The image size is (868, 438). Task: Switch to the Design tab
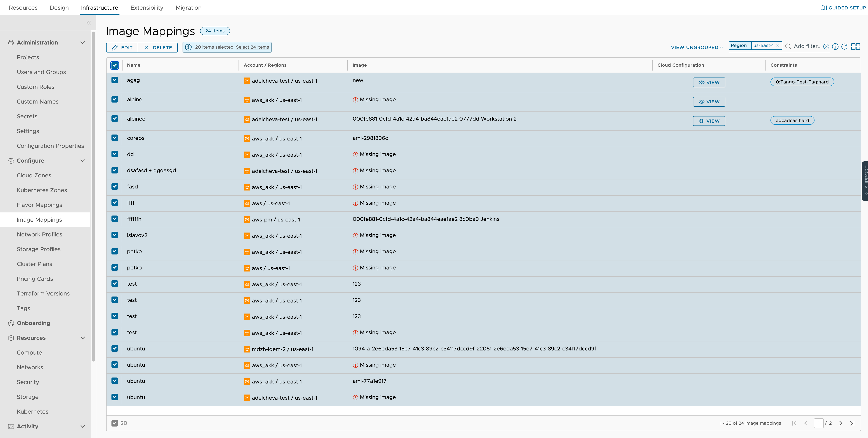coord(59,7)
